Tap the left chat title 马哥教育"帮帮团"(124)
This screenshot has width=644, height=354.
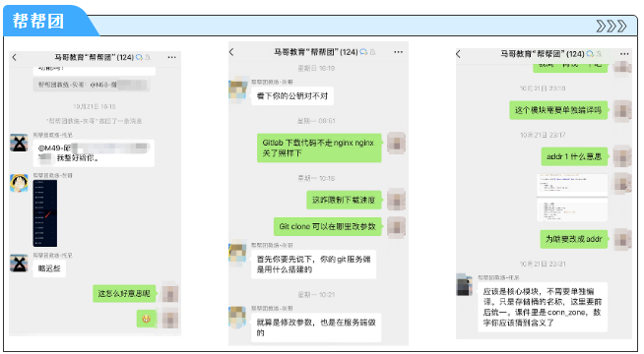tap(95, 57)
